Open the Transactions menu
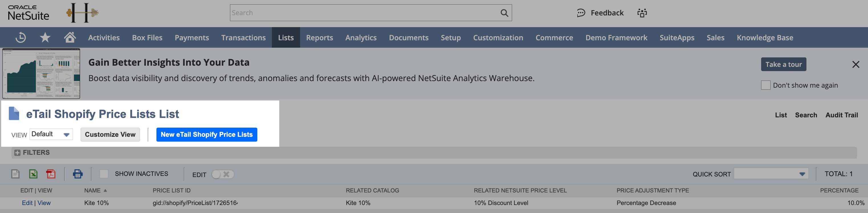The height and width of the screenshot is (213, 868). tap(243, 37)
